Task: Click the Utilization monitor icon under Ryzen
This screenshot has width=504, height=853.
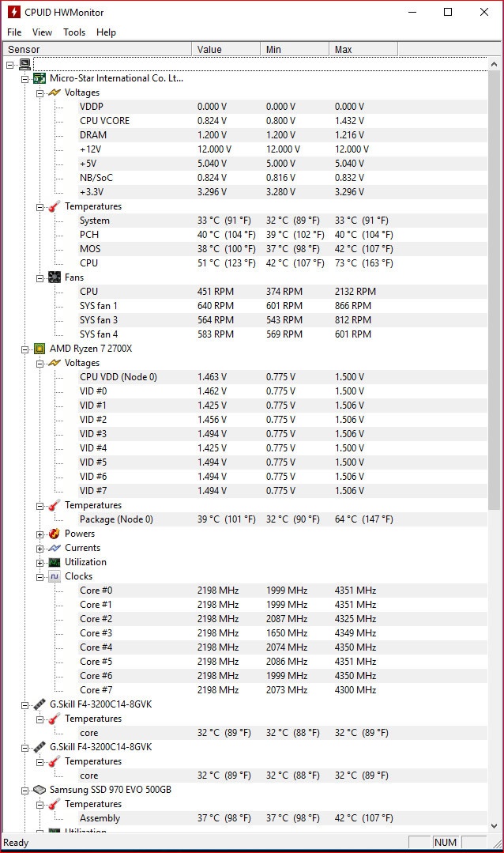Action: [x=55, y=562]
